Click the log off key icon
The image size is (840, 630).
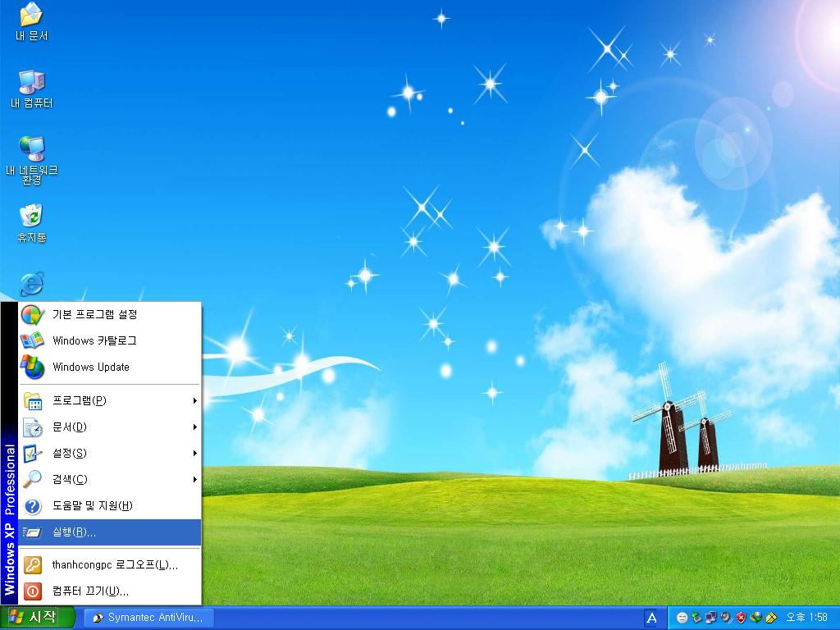coord(33,564)
